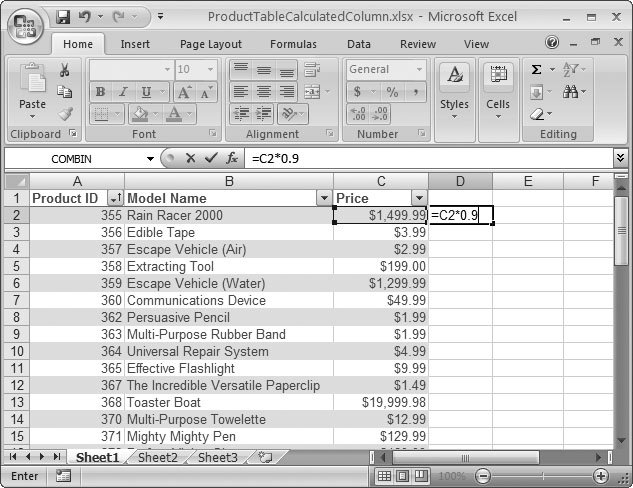633x488 pixels.
Task: Launch the Alignment dialog launcher
Action: click(x=330, y=133)
